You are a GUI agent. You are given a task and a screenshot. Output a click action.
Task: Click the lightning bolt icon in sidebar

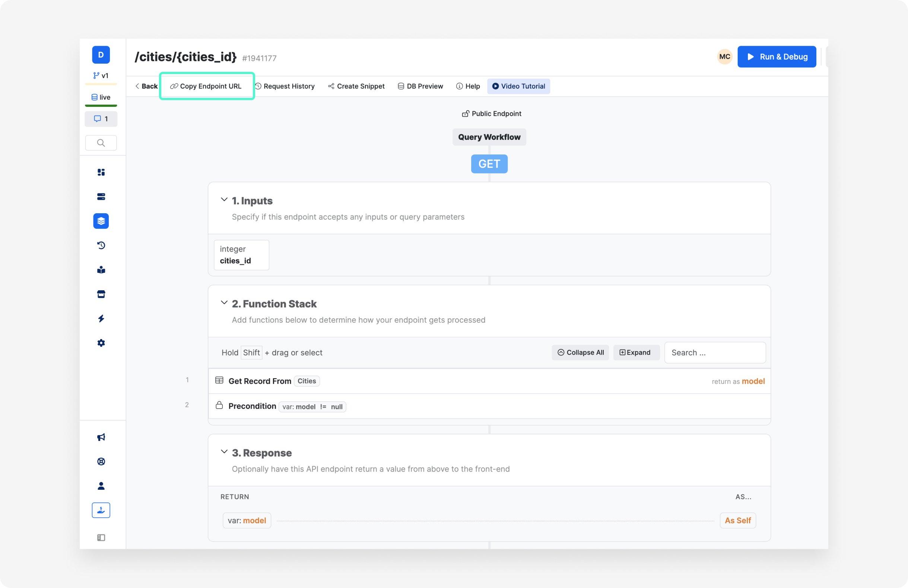pos(101,319)
